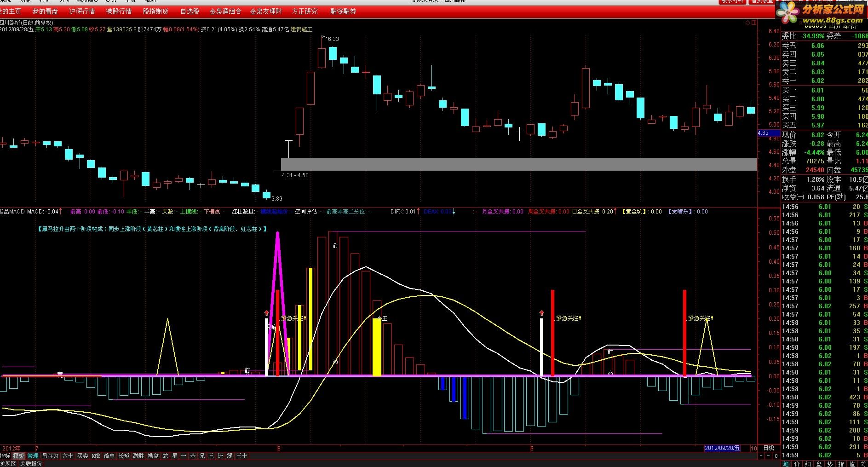Click the plus zoom button under 日线
Viewport: 868px width, 467px height.
point(761,455)
